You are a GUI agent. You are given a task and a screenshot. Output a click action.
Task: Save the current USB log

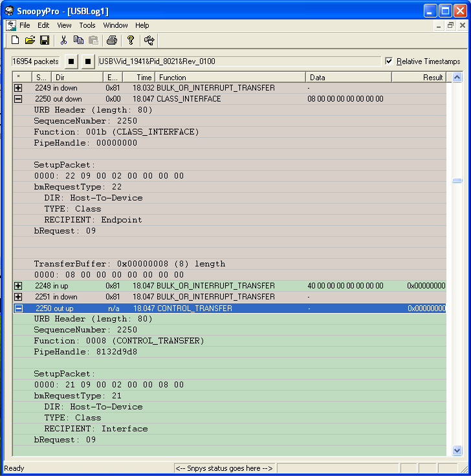(45, 40)
